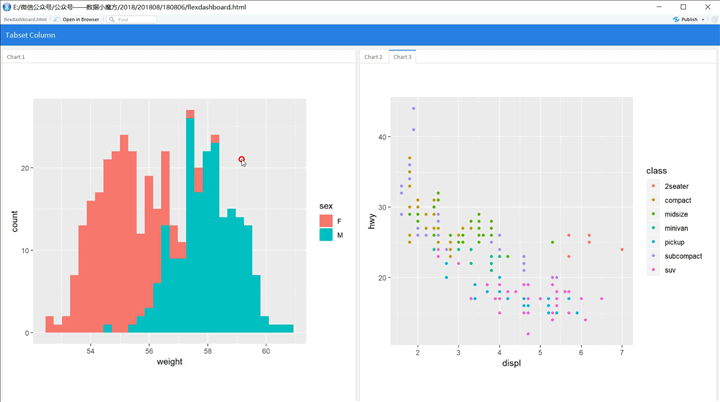Click the refresh icon beside Publish
The image size is (720, 402).
click(x=714, y=19)
